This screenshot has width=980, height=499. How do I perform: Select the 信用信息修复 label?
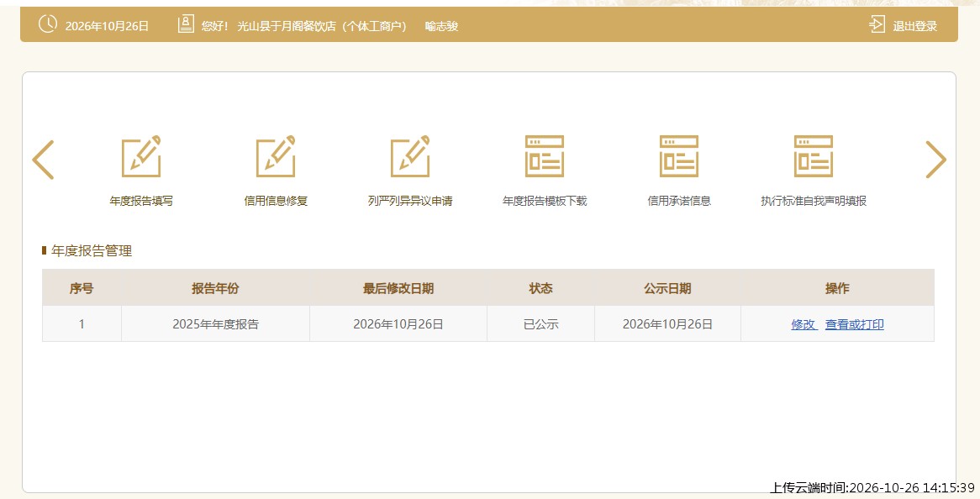276,201
